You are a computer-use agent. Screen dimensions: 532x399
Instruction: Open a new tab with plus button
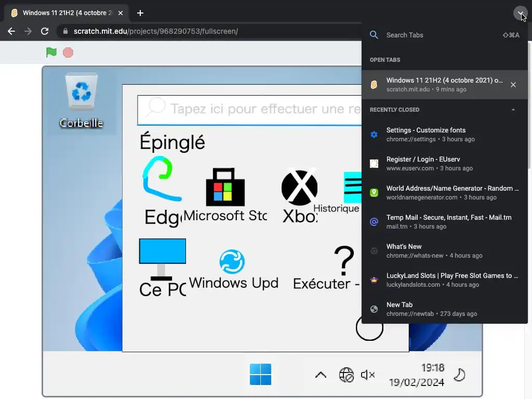tap(140, 13)
